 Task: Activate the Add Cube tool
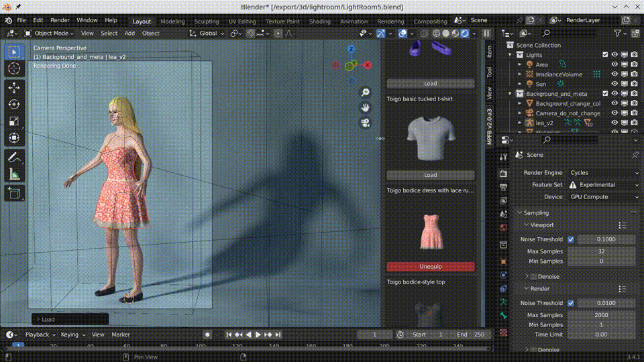pyautogui.click(x=14, y=193)
